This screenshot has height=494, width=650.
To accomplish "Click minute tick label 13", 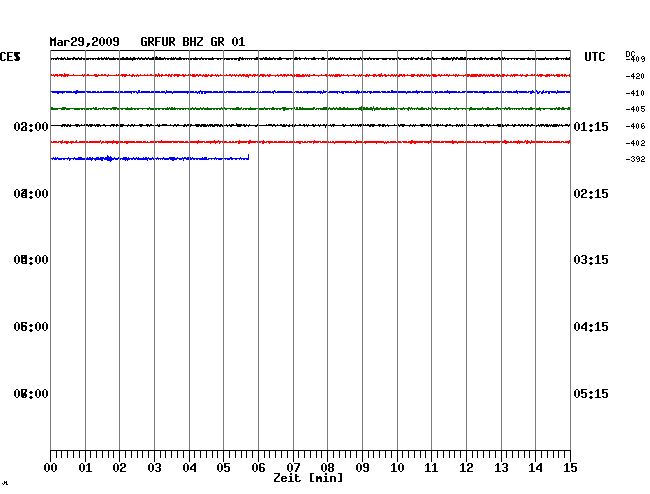I will click(x=501, y=468).
